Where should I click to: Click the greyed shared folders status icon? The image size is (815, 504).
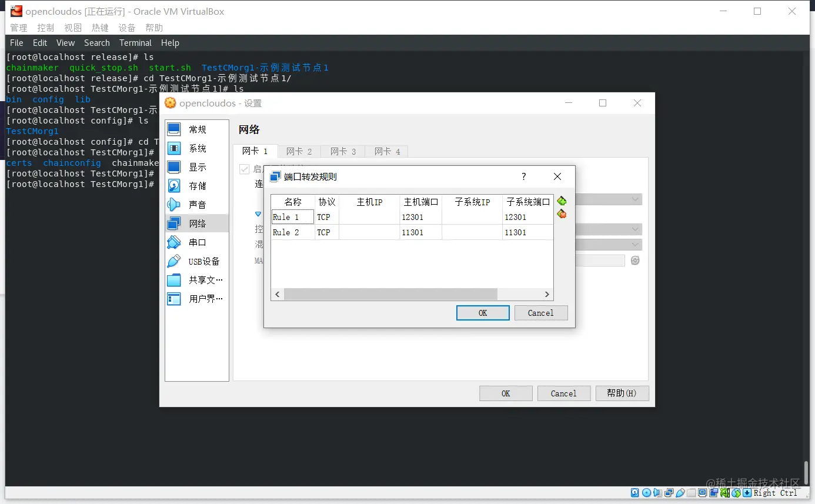pos(692,493)
